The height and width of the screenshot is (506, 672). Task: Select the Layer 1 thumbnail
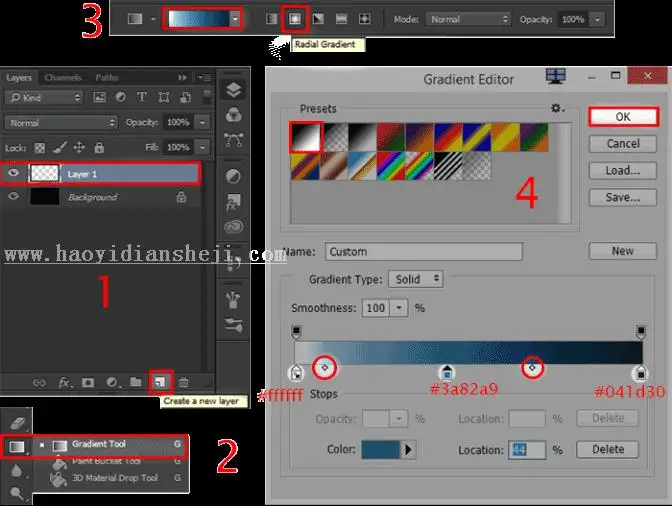[45, 174]
